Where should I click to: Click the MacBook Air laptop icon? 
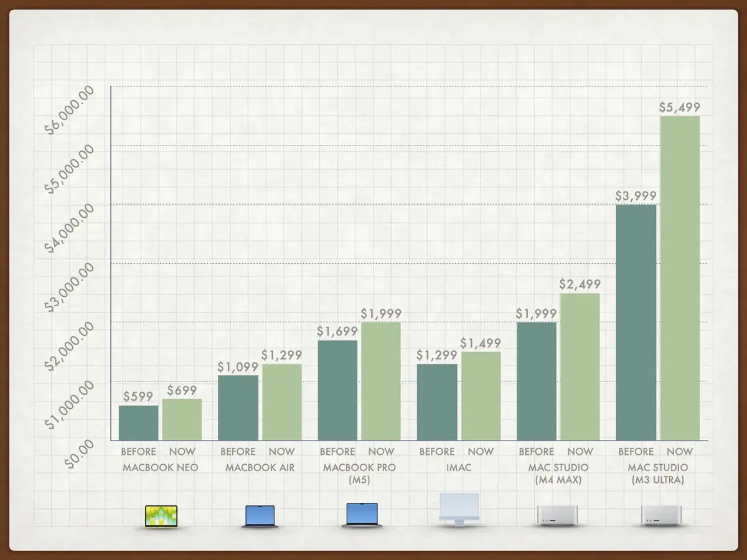(260, 516)
